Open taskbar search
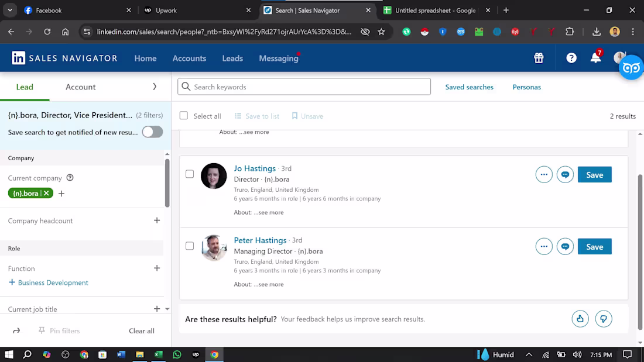644x362 pixels. 28,354
